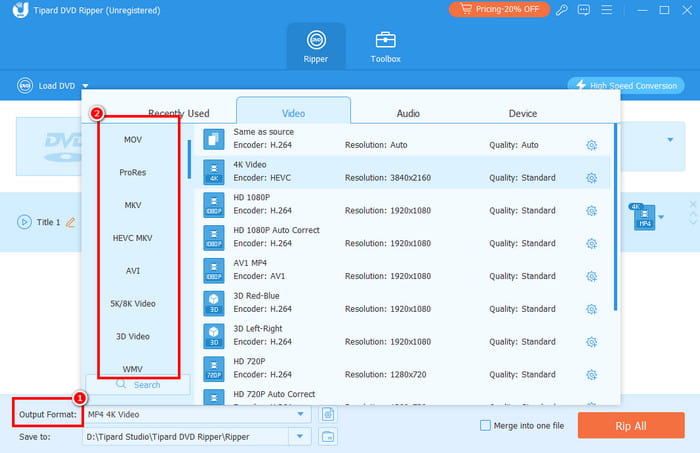
Task: Click the Rip All button
Action: (630, 425)
